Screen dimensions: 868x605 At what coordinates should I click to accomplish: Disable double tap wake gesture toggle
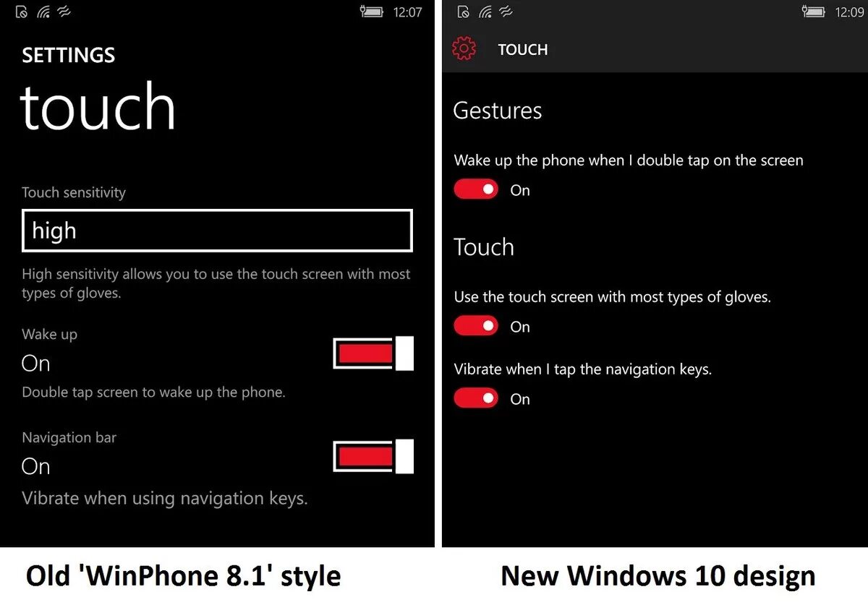click(x=476, y=189)
